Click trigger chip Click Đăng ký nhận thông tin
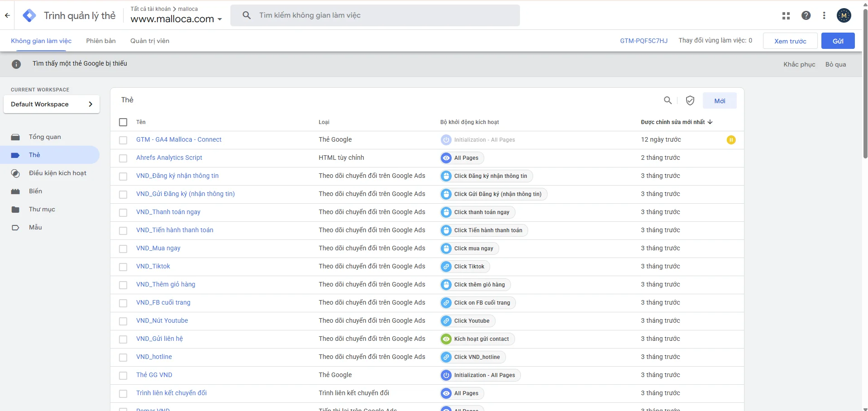This screenshot has width=868, height=411. coord(486,176)
